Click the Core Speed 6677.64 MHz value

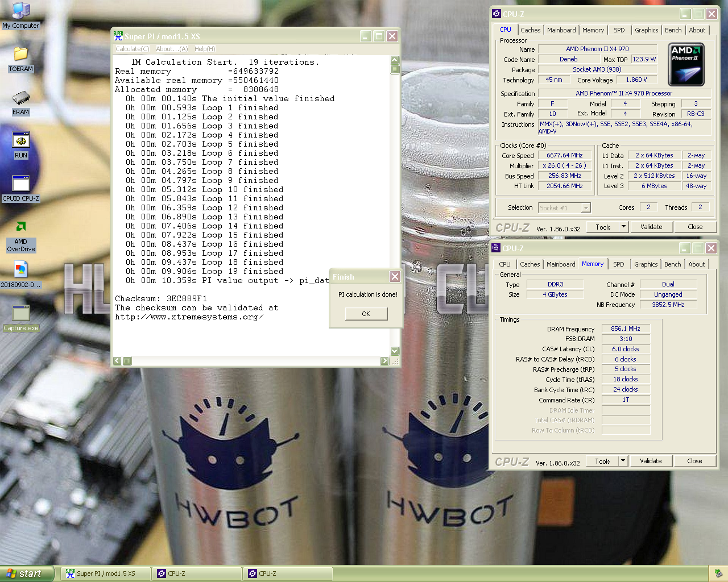(x=565, y=155)
